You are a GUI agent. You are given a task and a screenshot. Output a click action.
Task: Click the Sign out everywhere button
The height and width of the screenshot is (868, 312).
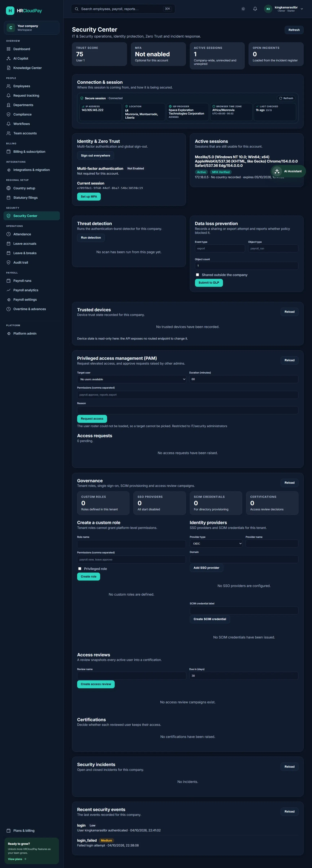95,156
